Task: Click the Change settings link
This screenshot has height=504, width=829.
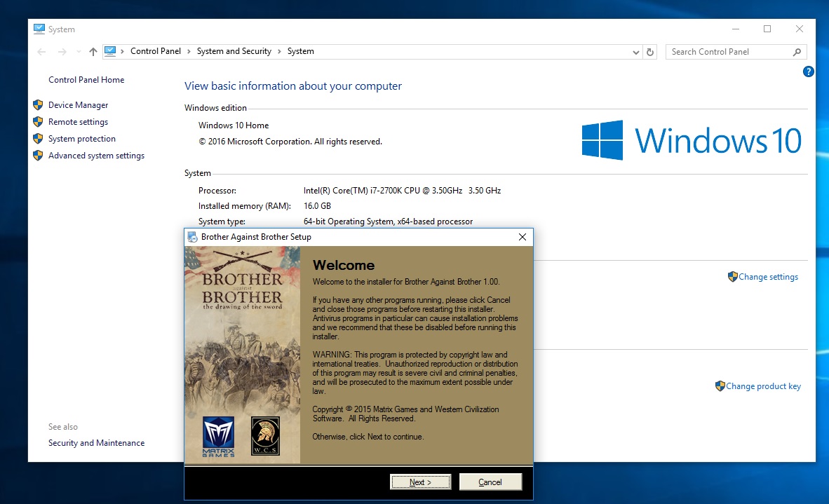Action: tap(768, 277)
